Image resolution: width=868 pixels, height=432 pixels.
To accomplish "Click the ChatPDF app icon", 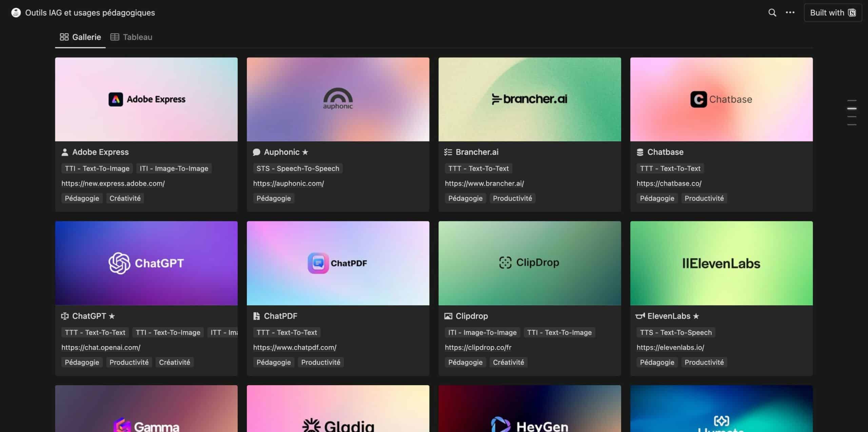I will (318, 263).
